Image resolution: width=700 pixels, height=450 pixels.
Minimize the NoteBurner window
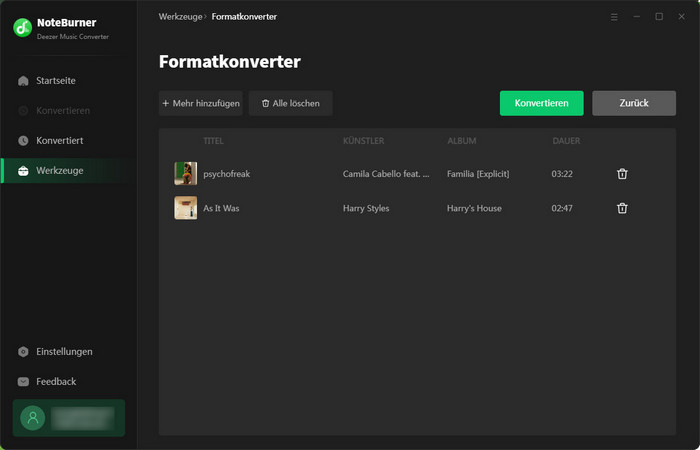coord(637,17)
